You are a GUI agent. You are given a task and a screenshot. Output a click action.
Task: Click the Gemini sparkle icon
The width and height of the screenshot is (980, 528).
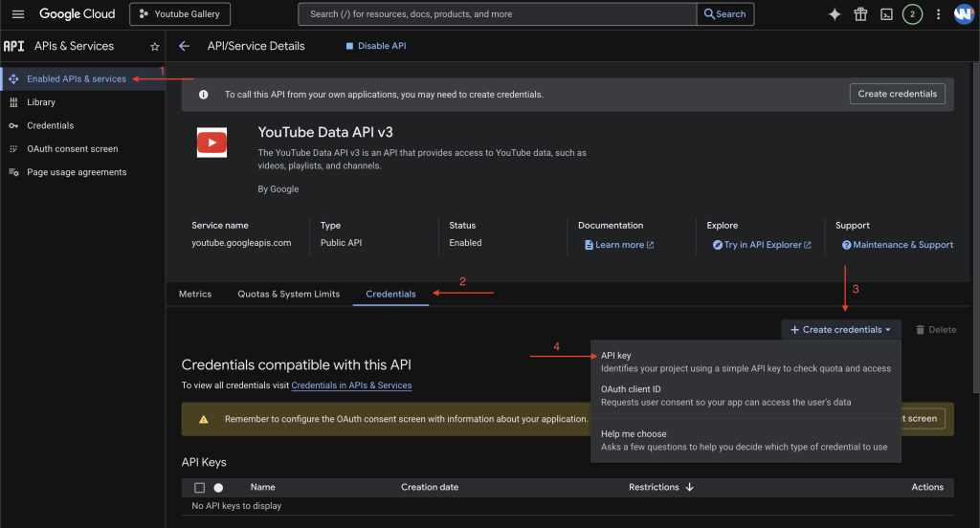(x=835, y=14)
